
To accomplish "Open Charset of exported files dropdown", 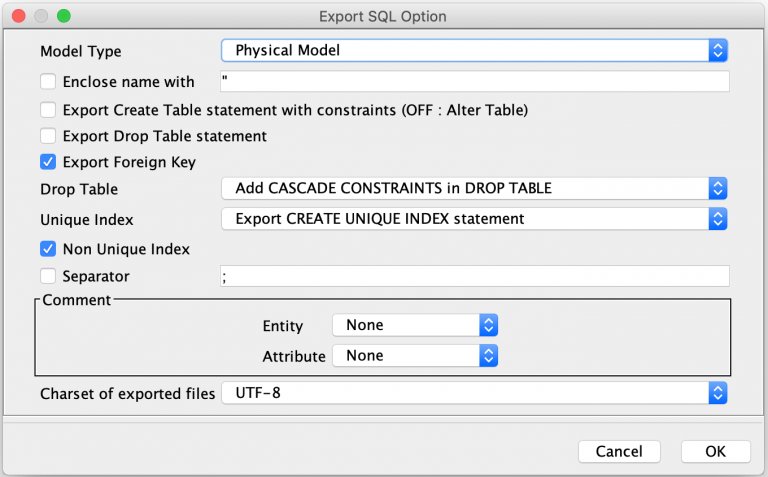I will tap(473, 393).
